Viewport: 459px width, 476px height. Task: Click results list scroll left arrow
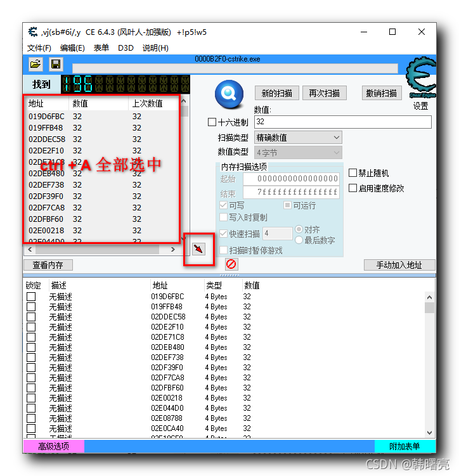point(30,250)
